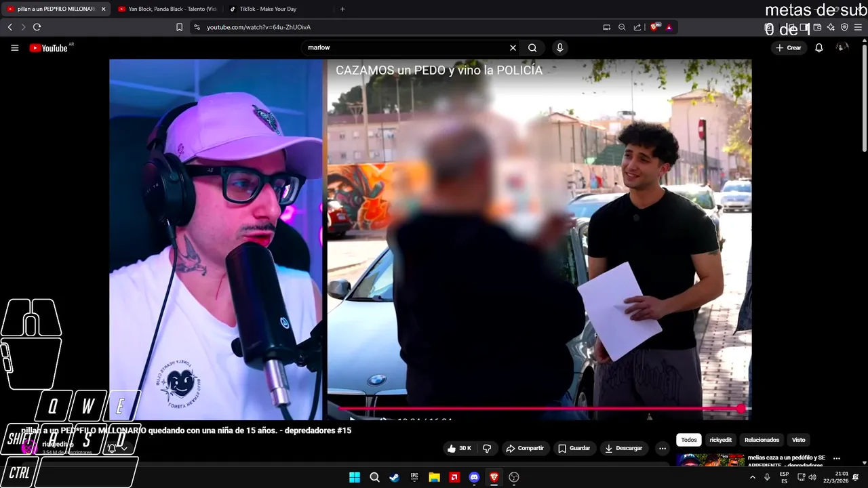Select the Visto filter chip
This screenshot has height=488, width=868.
click(x=799, y=440)
